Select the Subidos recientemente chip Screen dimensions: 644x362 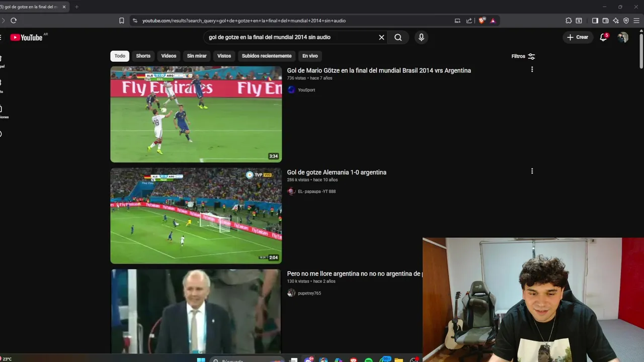pyautogui.click(x=267, y=56)
